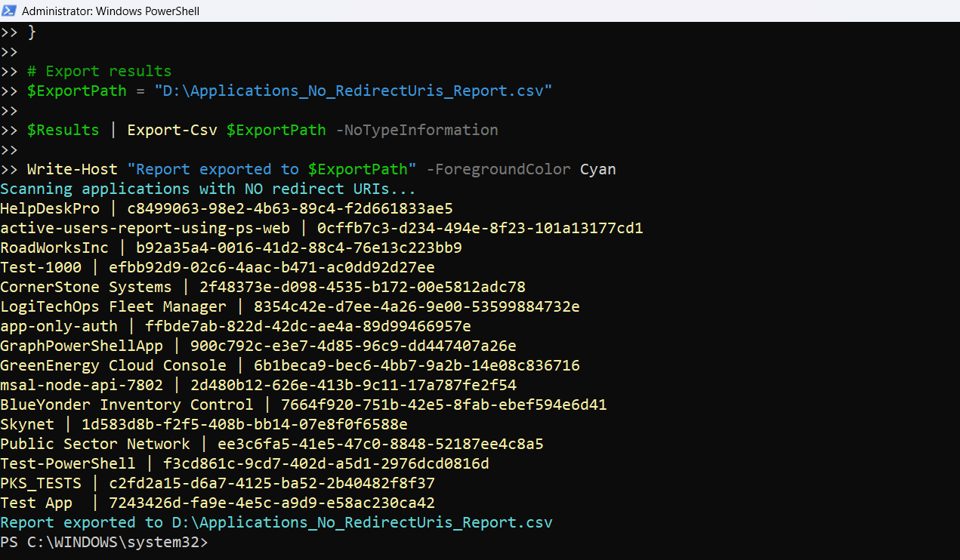Click the quoted CSV path string in $ExportPath assignment
Screen dimensions: 960x560
point(353,91)
